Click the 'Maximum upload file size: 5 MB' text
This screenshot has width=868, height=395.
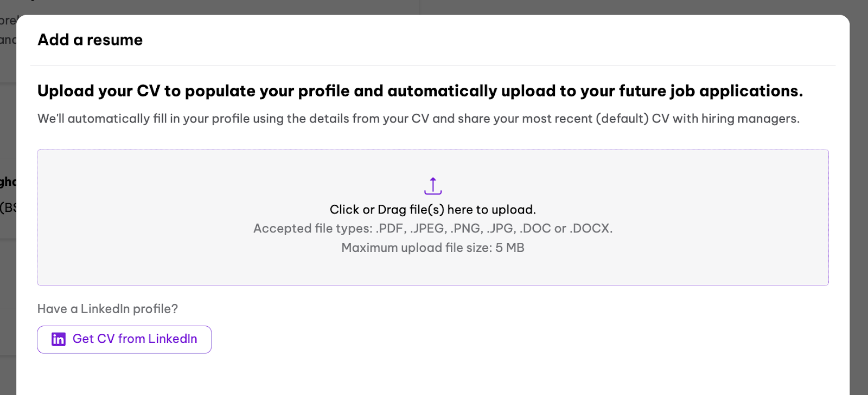(433, 248)
